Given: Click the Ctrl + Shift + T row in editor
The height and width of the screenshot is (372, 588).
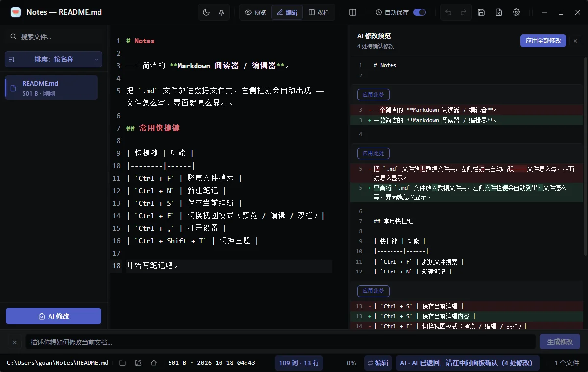Looking at the screenshot, I should [x=192, y=241].
